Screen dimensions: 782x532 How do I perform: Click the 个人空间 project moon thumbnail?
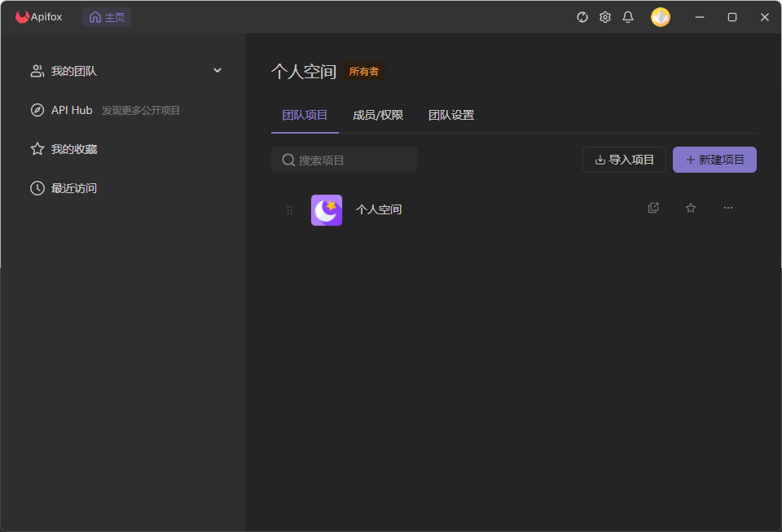point(327,210)
